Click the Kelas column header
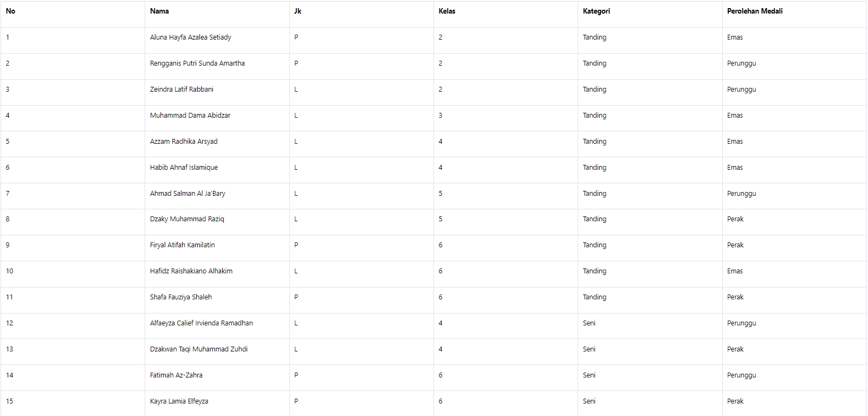 coord(447,11)
